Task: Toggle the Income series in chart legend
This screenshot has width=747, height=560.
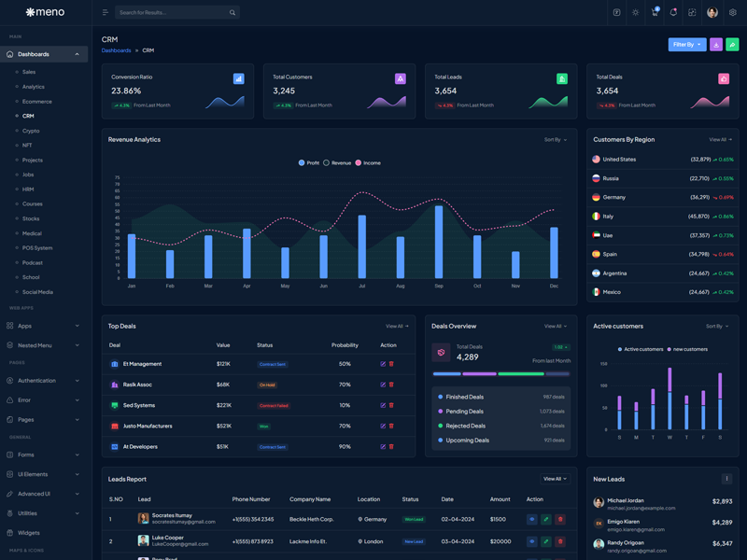Action: pos(368,163)
